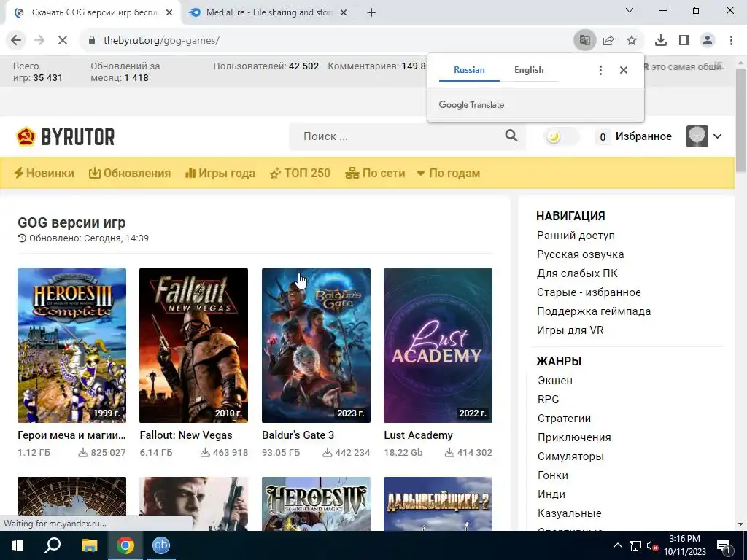Select the RPG genre
The image size is (747, 560).
coord(548,400)
